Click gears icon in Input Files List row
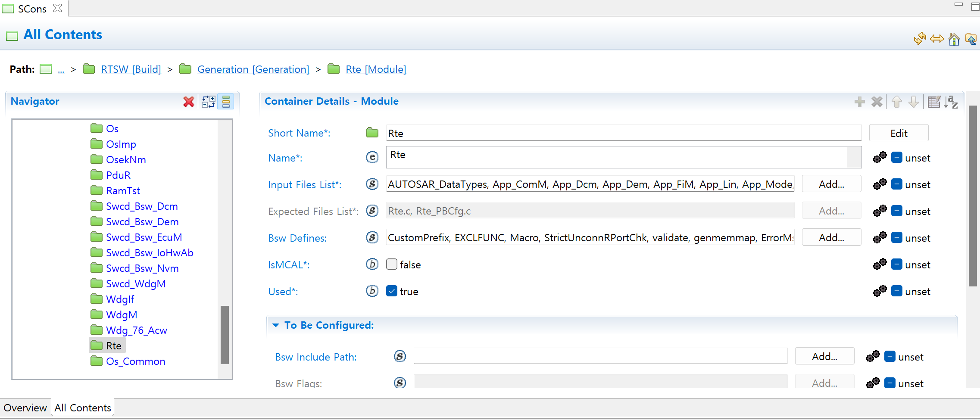The image size is (980, 420). (880, 184)
